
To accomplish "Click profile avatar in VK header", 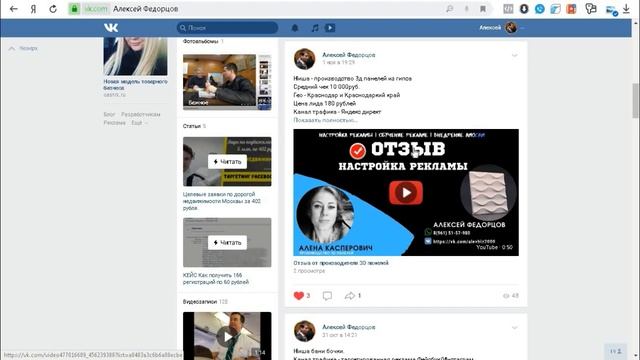I will (511, 27).
